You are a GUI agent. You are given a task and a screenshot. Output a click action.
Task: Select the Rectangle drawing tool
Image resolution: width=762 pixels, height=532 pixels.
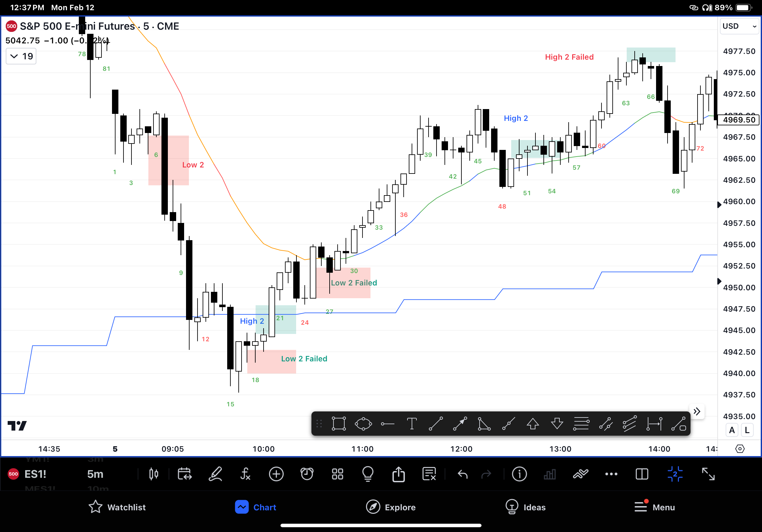click(x=339, y=424)
